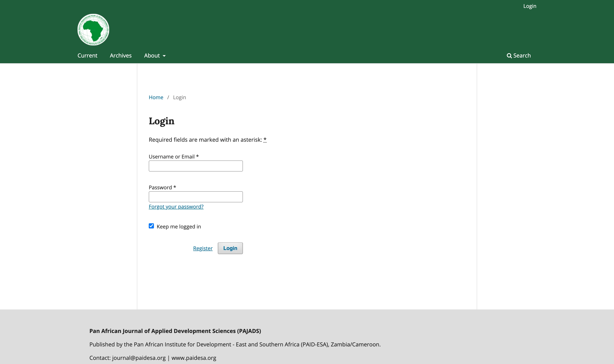
Task: Open the Search feature from the navbar
Action: tap(519, 56)
